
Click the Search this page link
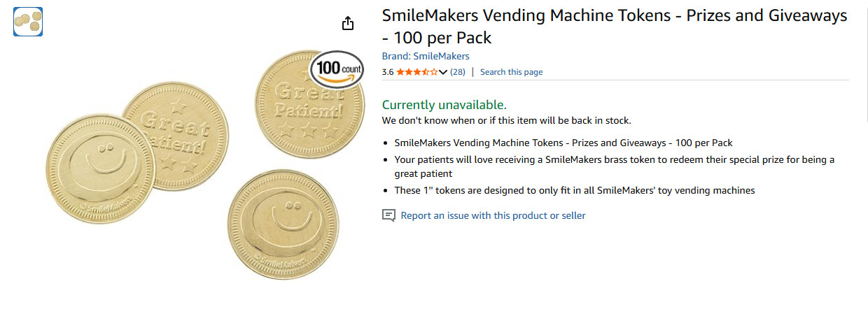511,72
